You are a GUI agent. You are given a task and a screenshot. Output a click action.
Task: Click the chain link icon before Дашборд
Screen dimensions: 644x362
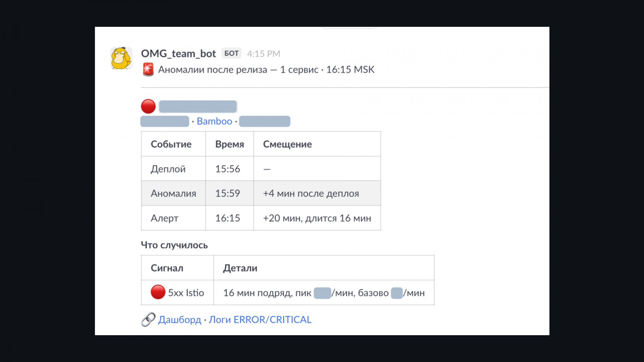click(148, 319)
